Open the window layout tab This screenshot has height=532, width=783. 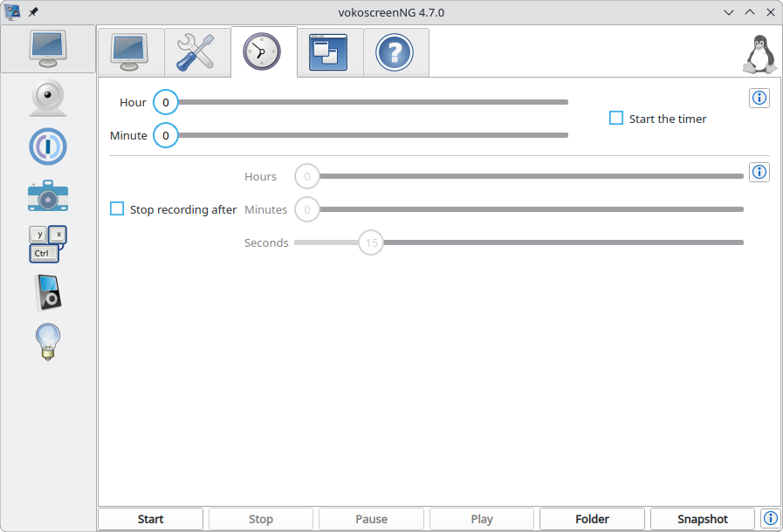pyautogui.click(x=328, y=52)
